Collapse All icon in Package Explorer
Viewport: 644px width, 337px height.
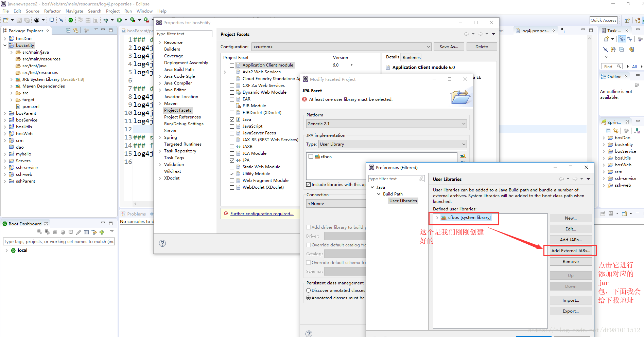(68, 30)
